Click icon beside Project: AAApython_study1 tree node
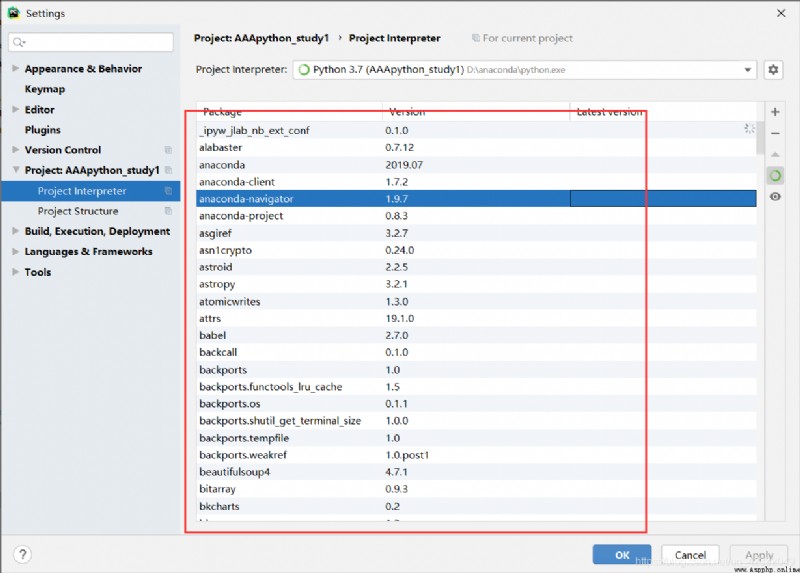This screenshot has height=573, width=800. [168, 170]
